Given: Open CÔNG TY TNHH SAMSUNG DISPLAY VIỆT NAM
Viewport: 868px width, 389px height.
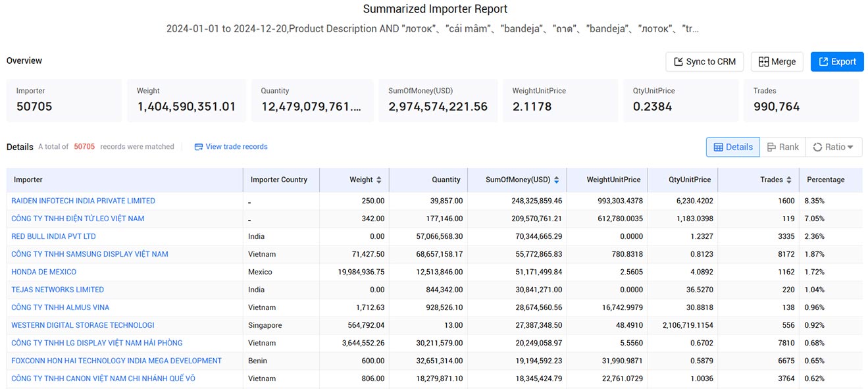Looking at the screenshot, I should [89, 254].
